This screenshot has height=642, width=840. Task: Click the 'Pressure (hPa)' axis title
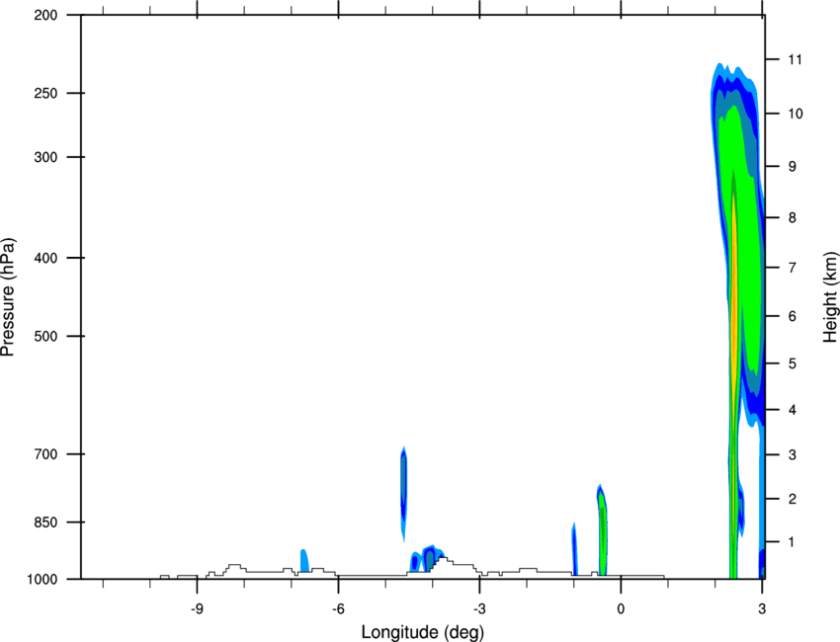pyautogui.click(x=8, y=297)
